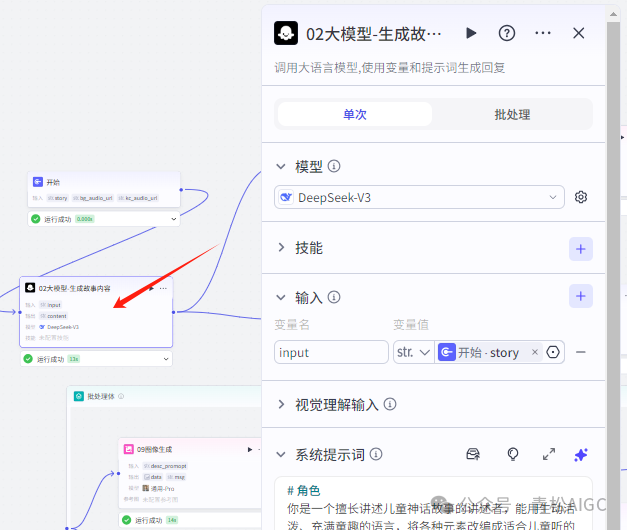
Task: Collapse the 输入 section
Action: tap(281, 298)
